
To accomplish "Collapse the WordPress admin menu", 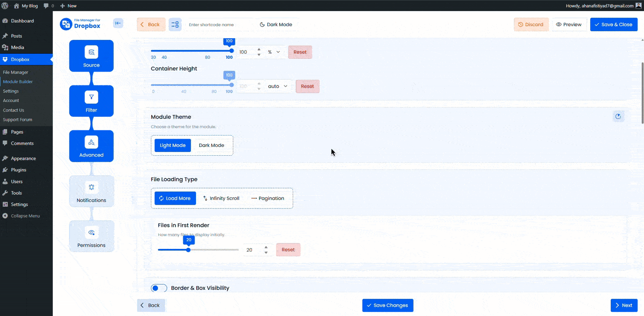I will point(26,215).
